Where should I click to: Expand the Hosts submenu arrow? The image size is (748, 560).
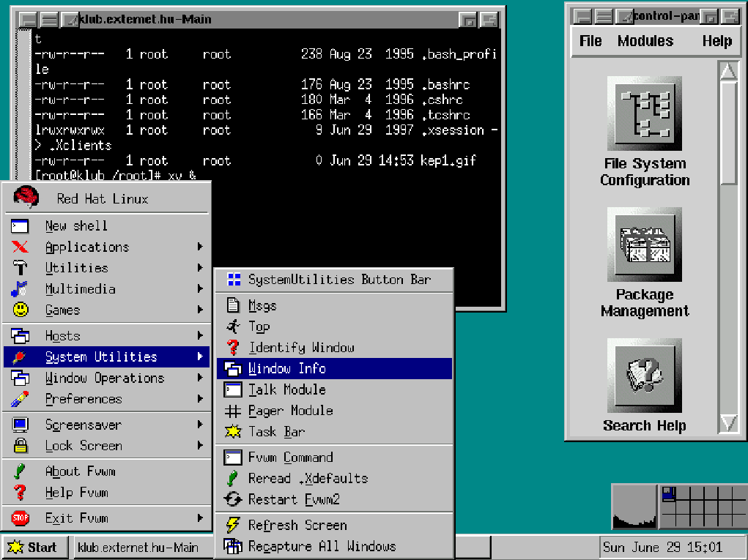tap(200, 335)
